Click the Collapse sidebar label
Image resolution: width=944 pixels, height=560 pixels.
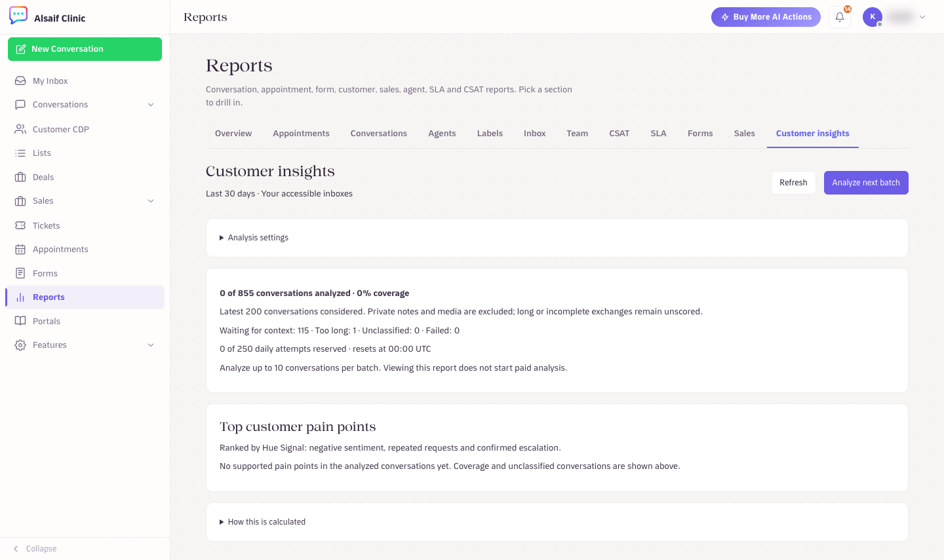point(41,549)
